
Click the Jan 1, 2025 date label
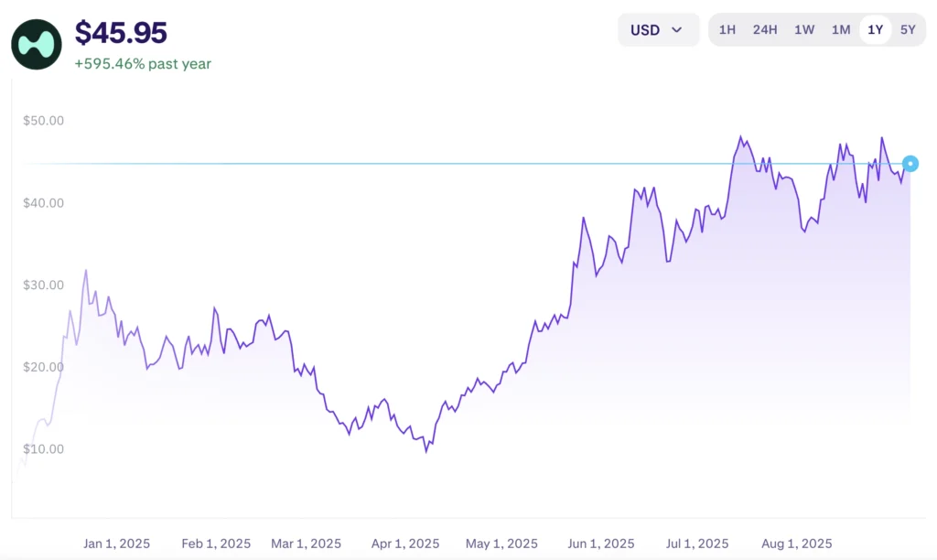(x=117, y=544)
